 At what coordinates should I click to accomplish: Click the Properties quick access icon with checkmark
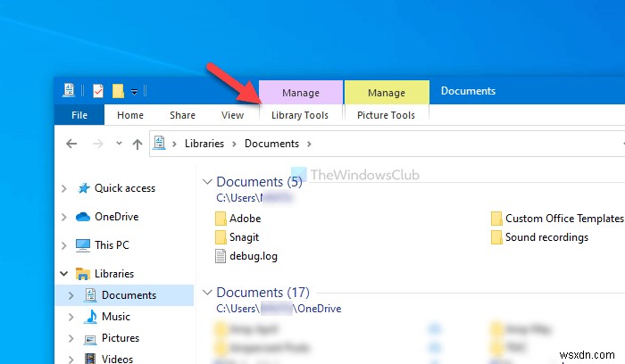pyautogui.click(x=98, y=91)
